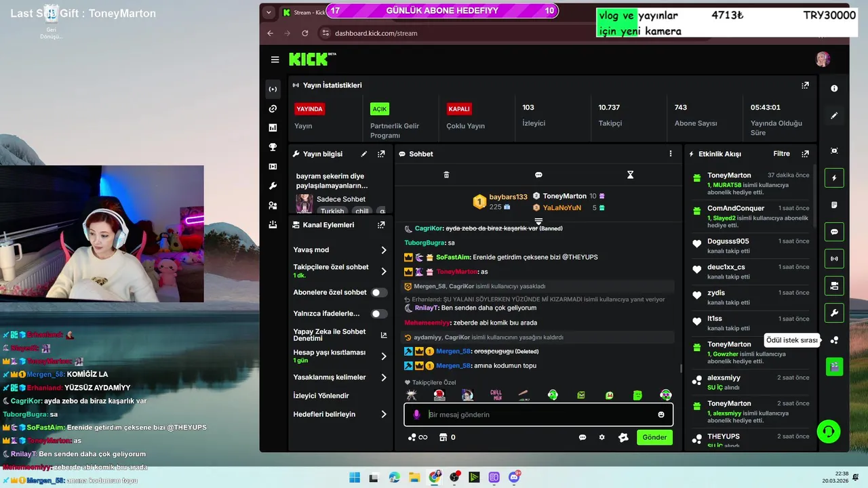
Task: Click the screenshot frame icon in right sidebar
Action: tap(834, 150)
